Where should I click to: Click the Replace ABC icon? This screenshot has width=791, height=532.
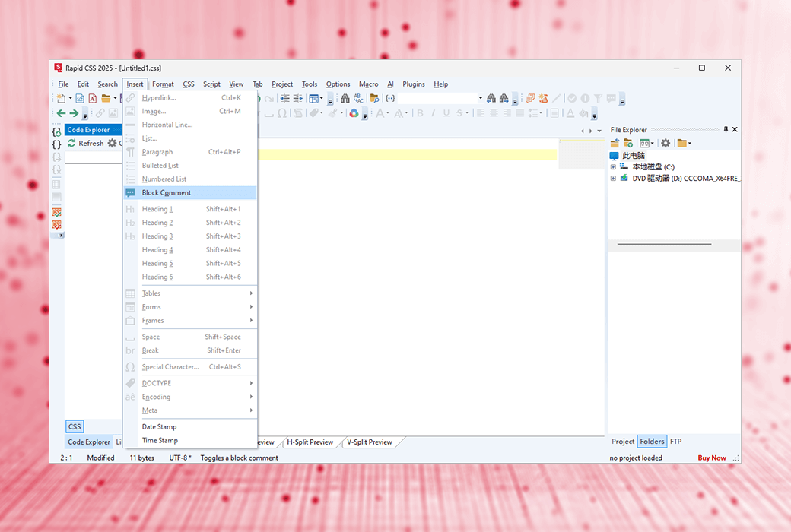click(x=359, y=98)
